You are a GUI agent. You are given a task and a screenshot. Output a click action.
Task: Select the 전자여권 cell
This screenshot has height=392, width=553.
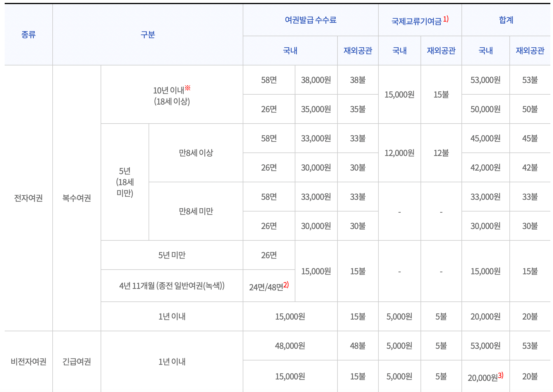[28, 198]
